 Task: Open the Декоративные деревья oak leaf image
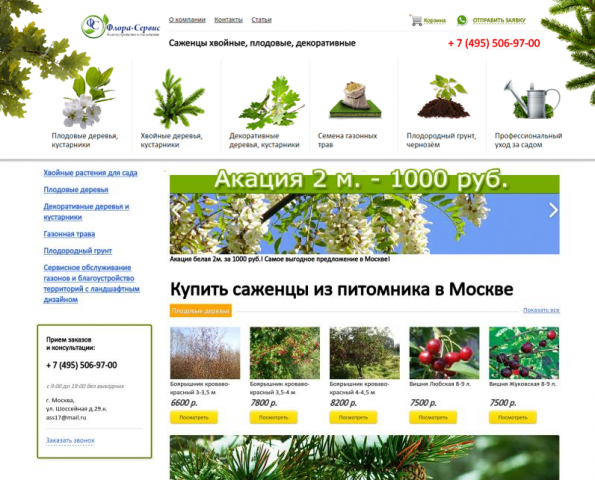(x=271, y=101)
